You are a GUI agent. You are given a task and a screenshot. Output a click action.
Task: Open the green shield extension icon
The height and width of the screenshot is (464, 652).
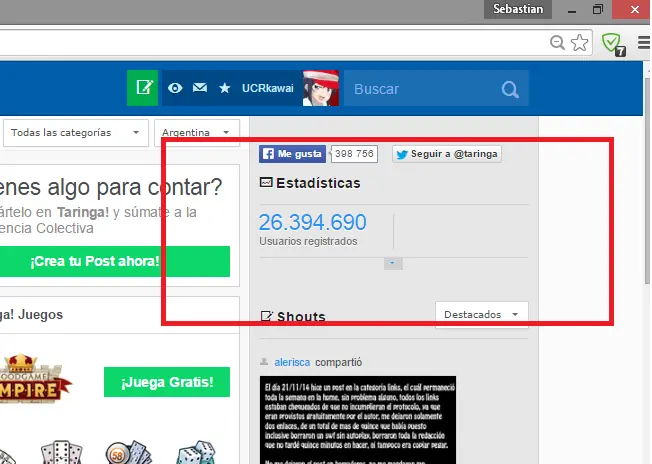613,43
